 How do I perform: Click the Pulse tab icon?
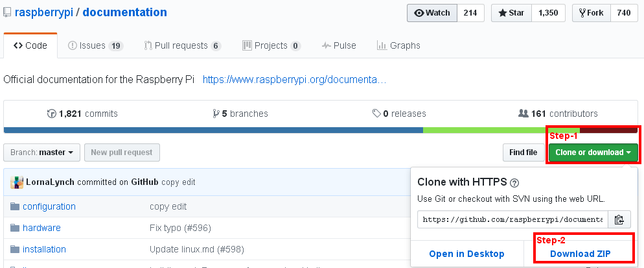[x=326, y=45]
